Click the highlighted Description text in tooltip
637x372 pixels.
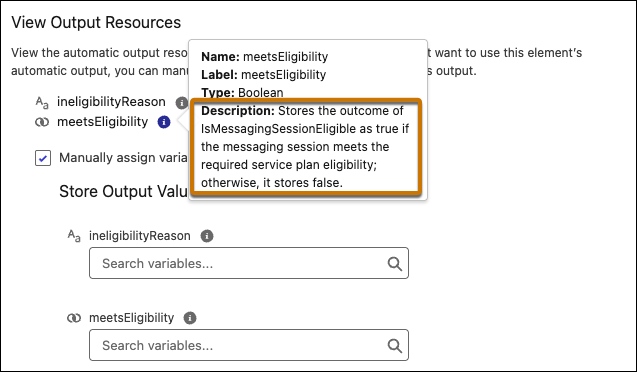pos(305,147)
